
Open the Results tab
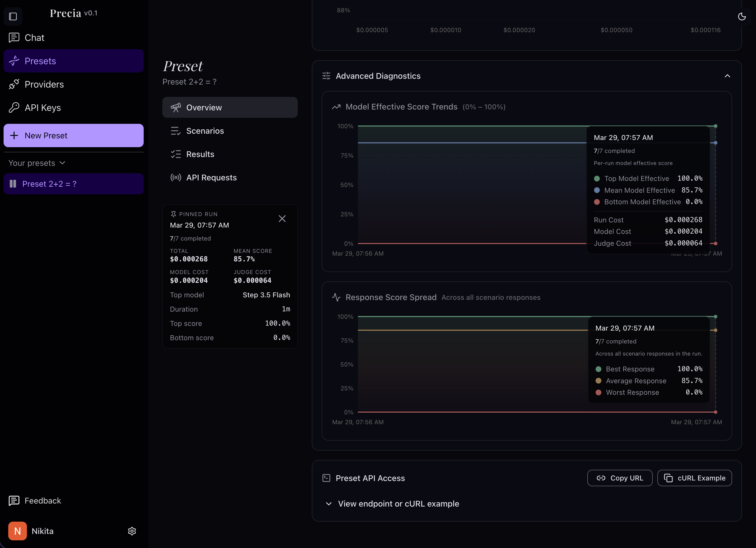pyautogui.click(x=200, y=154)
